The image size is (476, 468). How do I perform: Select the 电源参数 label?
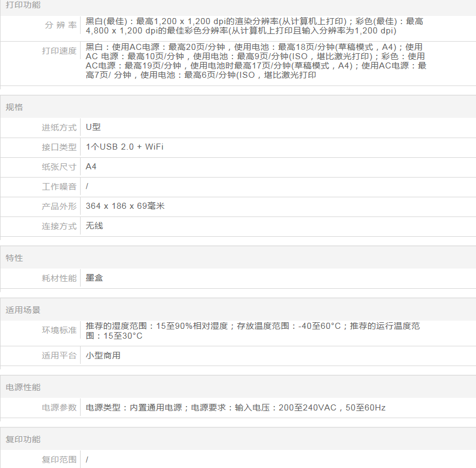coord(59,408)
